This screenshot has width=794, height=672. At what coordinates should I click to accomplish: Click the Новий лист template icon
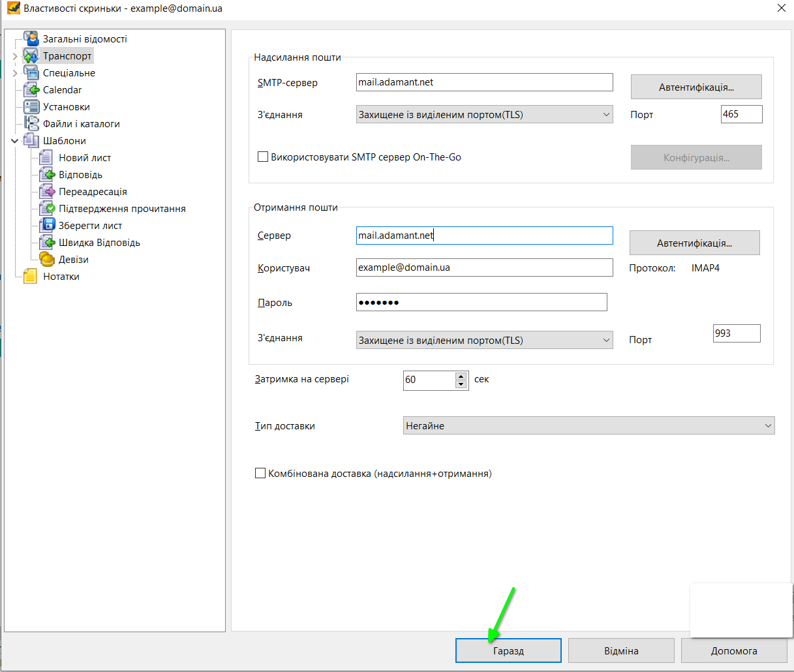[46, 158]
